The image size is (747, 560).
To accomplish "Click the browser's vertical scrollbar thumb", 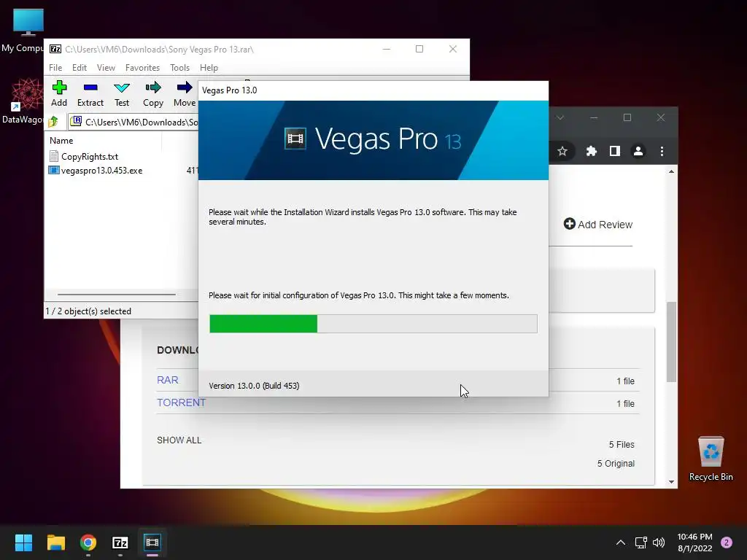I will pos(671,341).
